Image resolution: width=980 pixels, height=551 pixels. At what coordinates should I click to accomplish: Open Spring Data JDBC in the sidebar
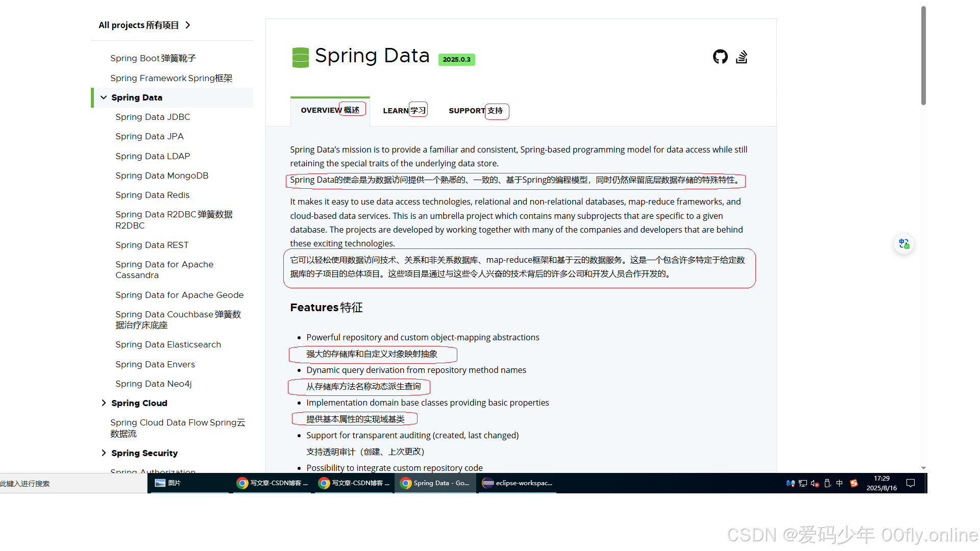pos(153,117)
